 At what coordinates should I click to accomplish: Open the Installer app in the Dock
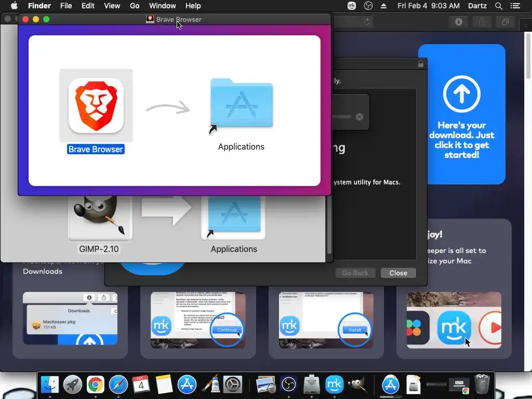312,384
